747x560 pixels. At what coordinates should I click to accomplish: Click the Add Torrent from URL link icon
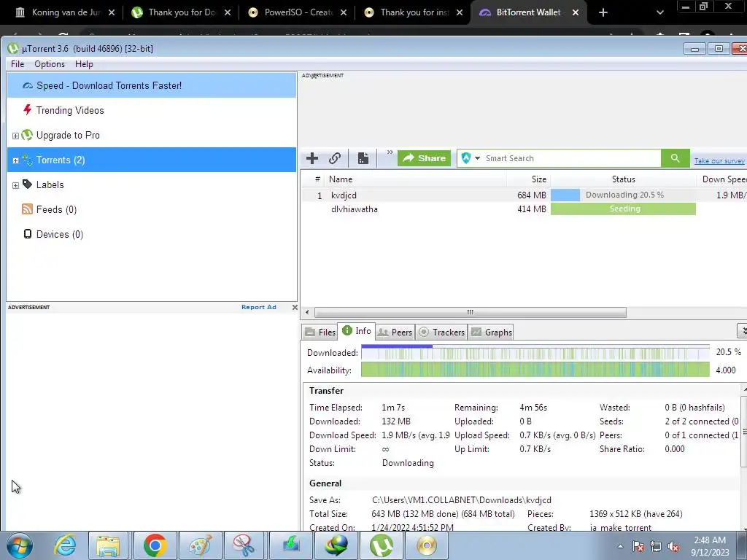(x=335, y=158)
